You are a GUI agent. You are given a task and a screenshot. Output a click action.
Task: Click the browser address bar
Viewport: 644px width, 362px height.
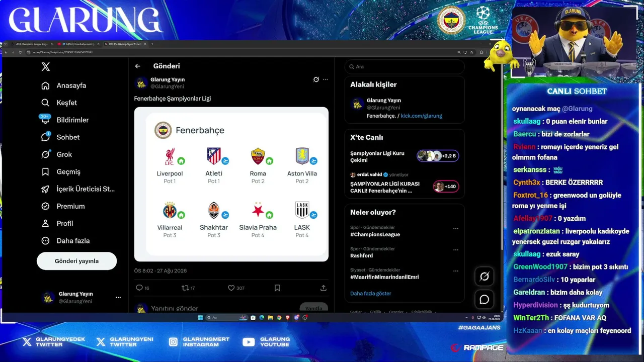(242, 52)
